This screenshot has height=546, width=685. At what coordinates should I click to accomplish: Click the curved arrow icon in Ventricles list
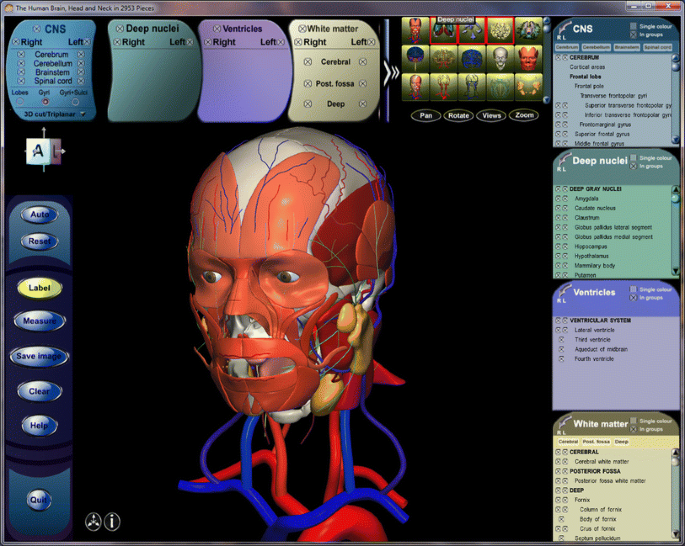564,291
